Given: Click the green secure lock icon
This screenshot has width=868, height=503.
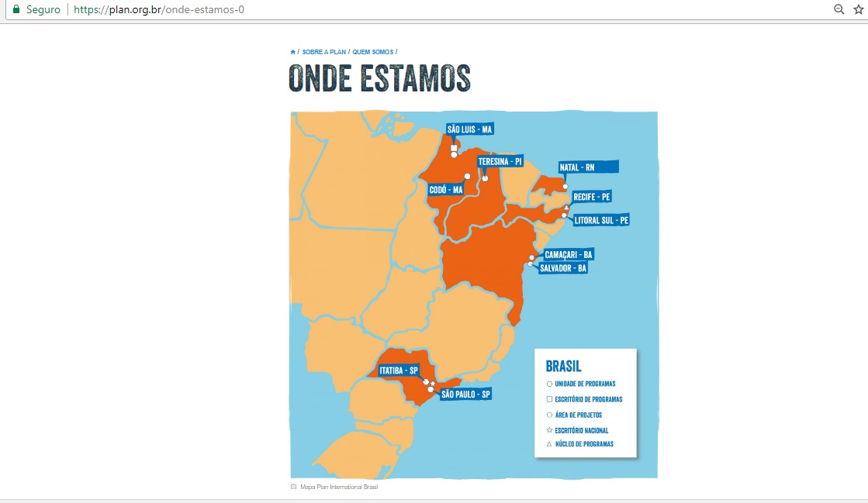Looking at the screenshot, I should pyautogui.click(x=15, y=10).
